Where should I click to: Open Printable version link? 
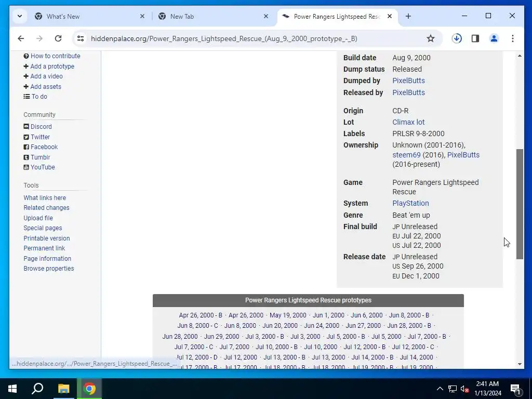pyautogui.click(x=47, y=238)
